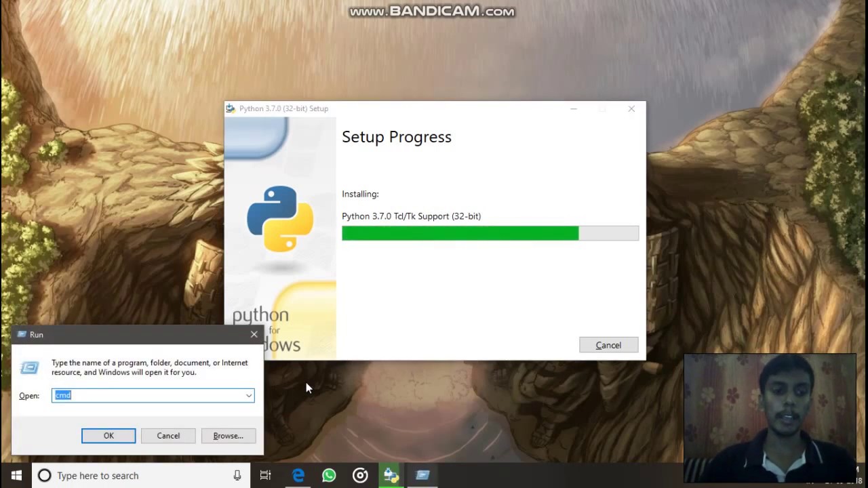The image size is (868, 488).
Task: Click the 'Installing:' label
Action: (x=360, y=194)
